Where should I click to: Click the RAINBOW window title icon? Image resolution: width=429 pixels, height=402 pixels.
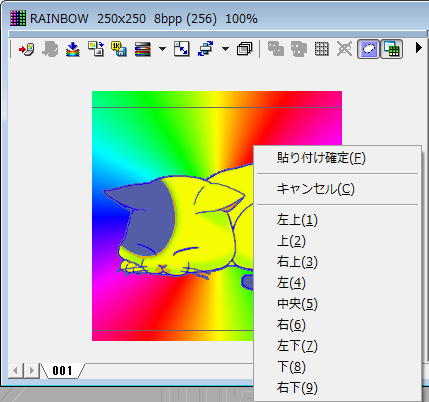[x=18, y=18]
